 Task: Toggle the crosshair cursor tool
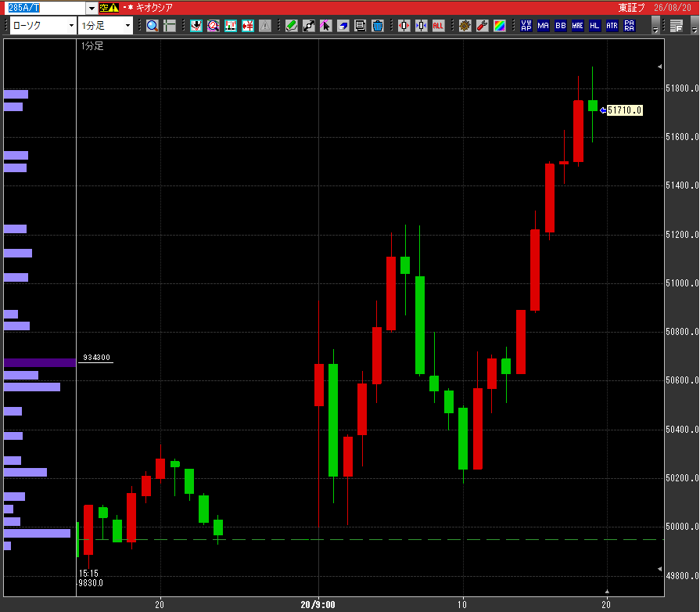coord(169,26)
